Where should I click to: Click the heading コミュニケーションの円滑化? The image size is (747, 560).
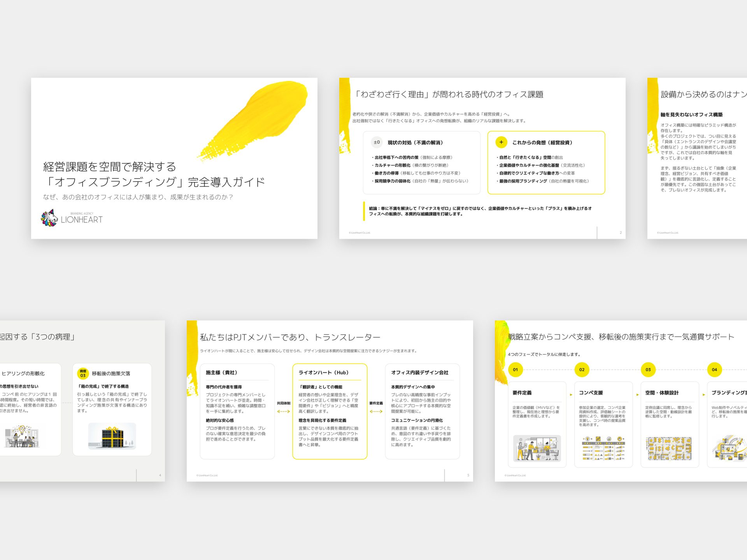[x=417, y=420]
